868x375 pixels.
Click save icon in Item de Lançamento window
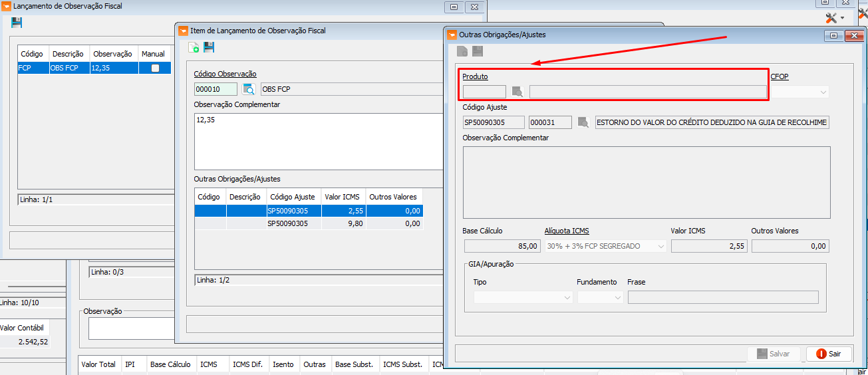coord(209,47)
